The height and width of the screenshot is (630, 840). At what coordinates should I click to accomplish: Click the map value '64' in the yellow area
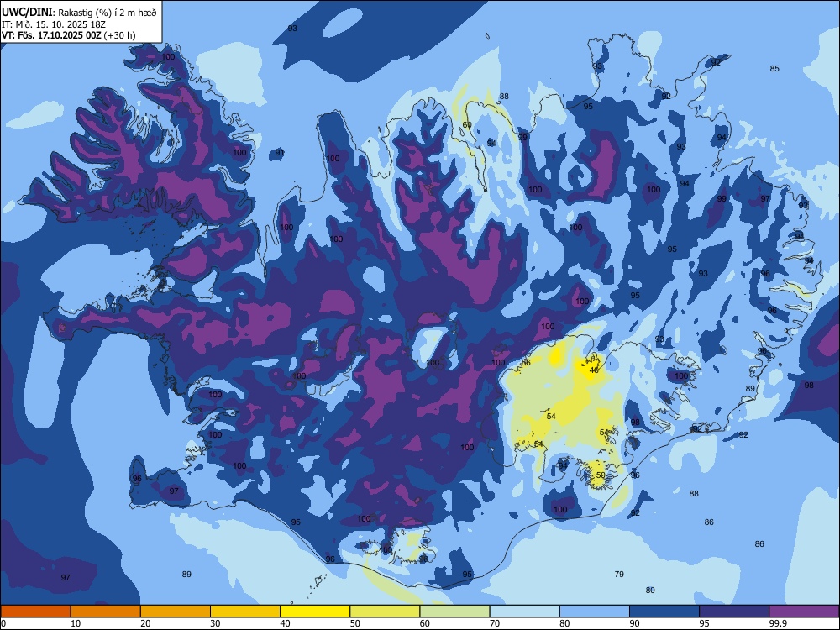click(x=539, y=444)
